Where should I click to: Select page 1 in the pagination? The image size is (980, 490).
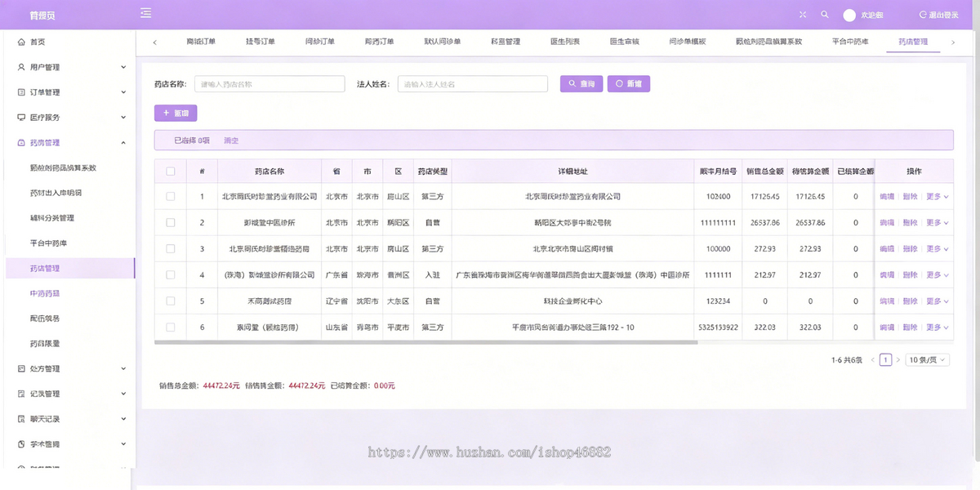click(885, 359)
